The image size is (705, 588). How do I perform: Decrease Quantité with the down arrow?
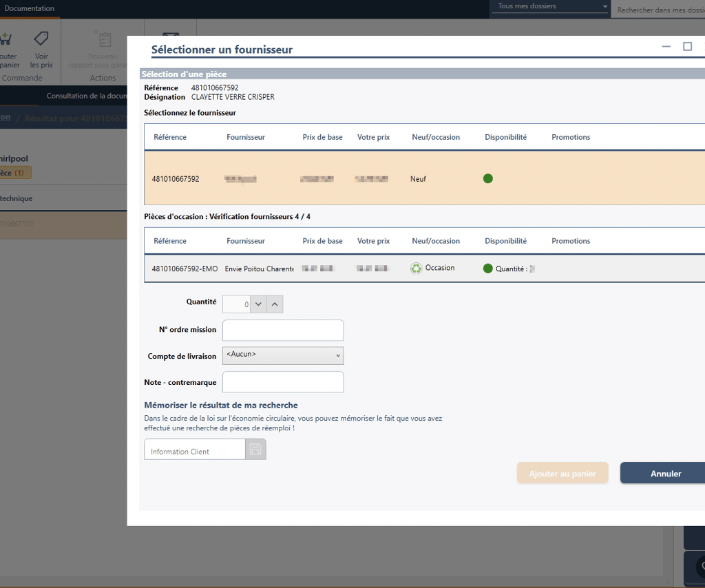coord(257,304)
